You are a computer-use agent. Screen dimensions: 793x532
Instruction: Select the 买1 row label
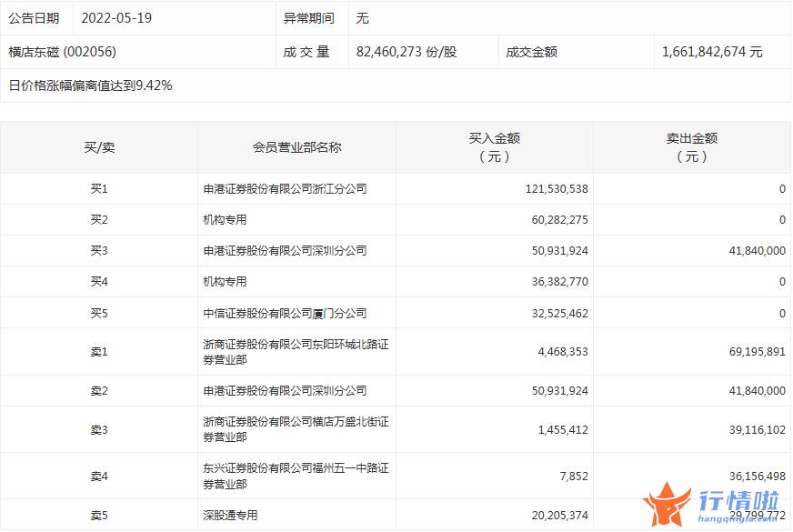99,188
